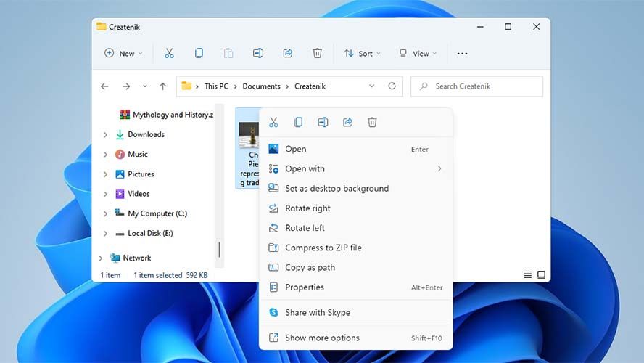644x363 pixels.
Task: Click the search magnifier icon
Action: pos(424,86)
